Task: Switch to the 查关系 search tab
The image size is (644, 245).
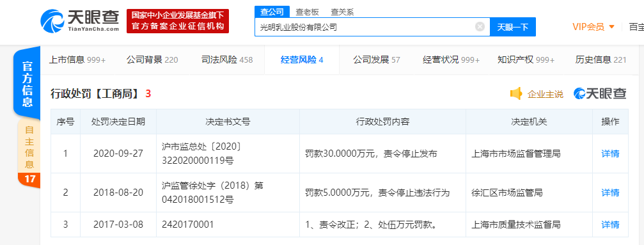Action: [342, 12]
